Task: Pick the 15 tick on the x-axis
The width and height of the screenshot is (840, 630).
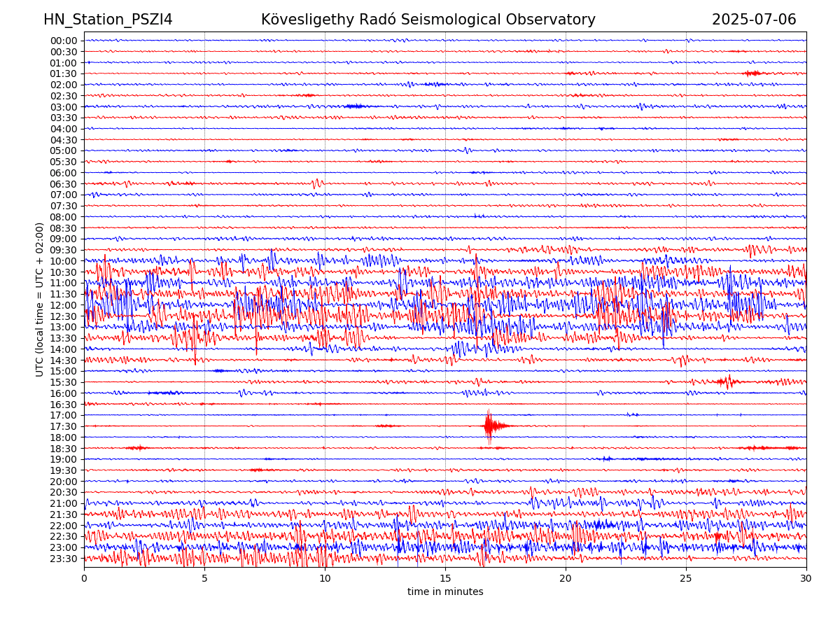Action: pos(445,577)
